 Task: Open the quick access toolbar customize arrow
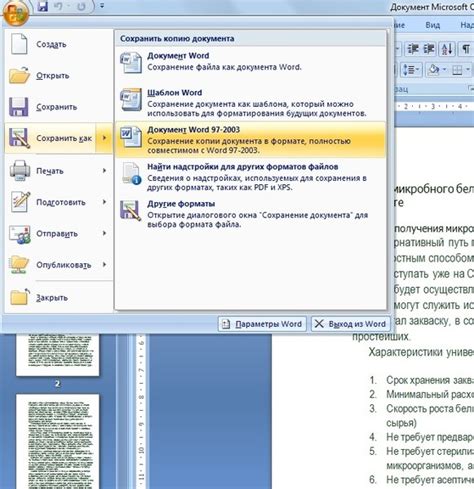coord(102,6)
